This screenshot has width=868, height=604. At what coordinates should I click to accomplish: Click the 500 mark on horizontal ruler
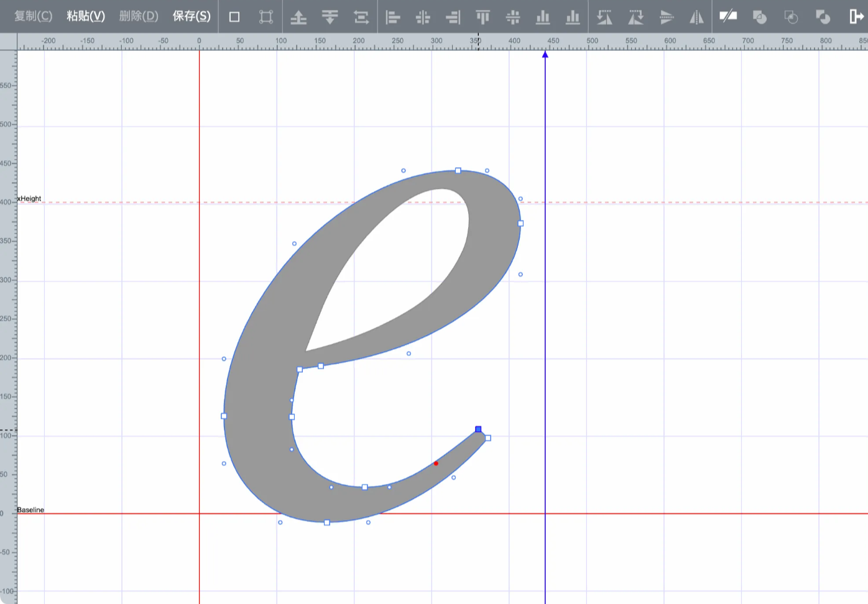coord(592,41)
